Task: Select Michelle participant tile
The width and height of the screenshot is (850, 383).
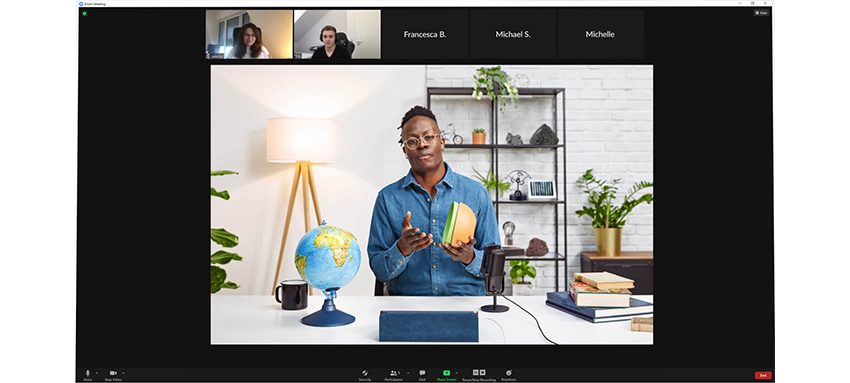Action: (x=600, y=34)
